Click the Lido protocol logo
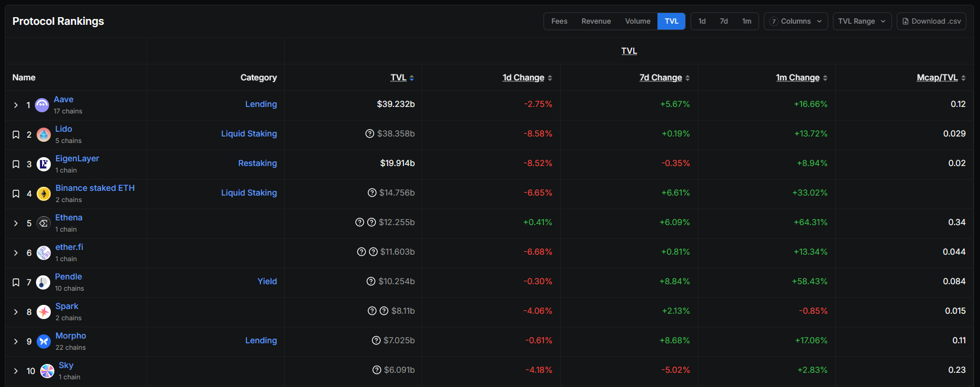Screen dimensions: 980x387 click(44, 135)
